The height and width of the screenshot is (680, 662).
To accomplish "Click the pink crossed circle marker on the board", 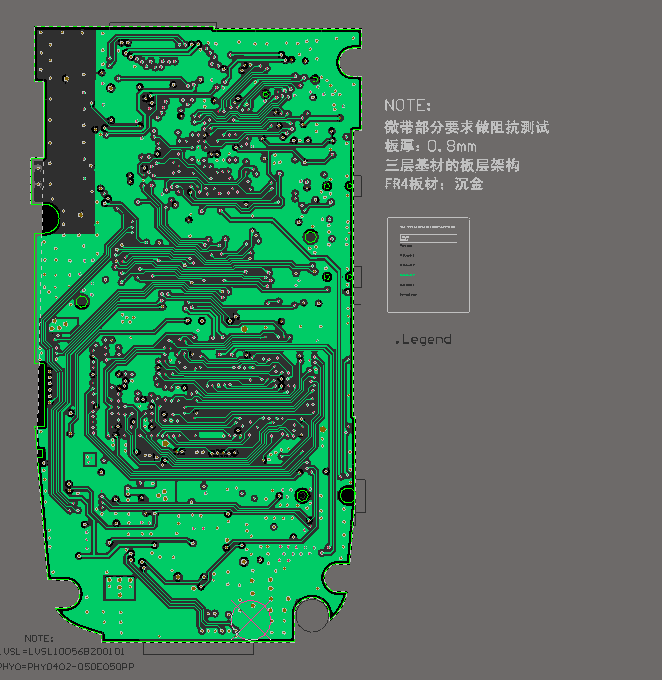I will pyautogui.click(x=251, y=620).
